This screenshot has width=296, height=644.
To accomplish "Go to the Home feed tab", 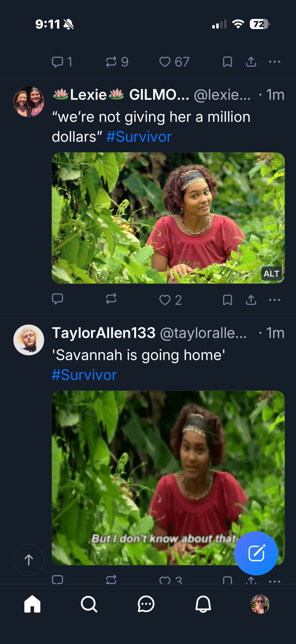I will 32,604.
